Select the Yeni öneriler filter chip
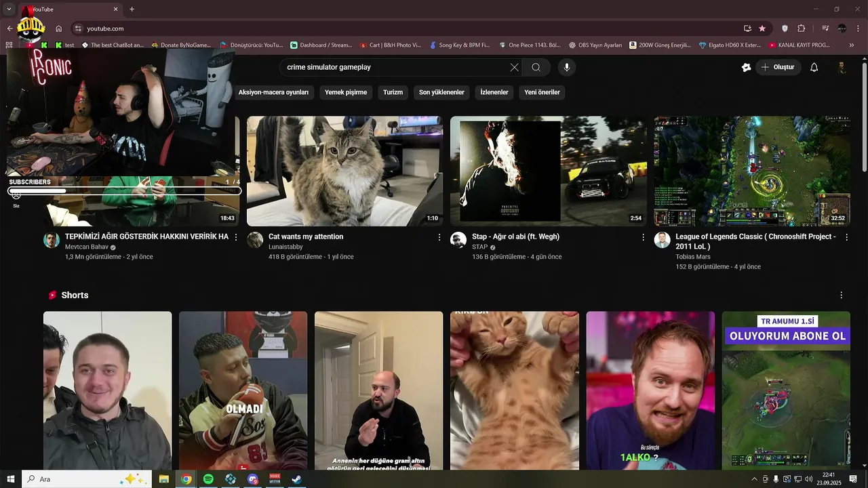This screenshot has height=488, width=868. point(542,92)
